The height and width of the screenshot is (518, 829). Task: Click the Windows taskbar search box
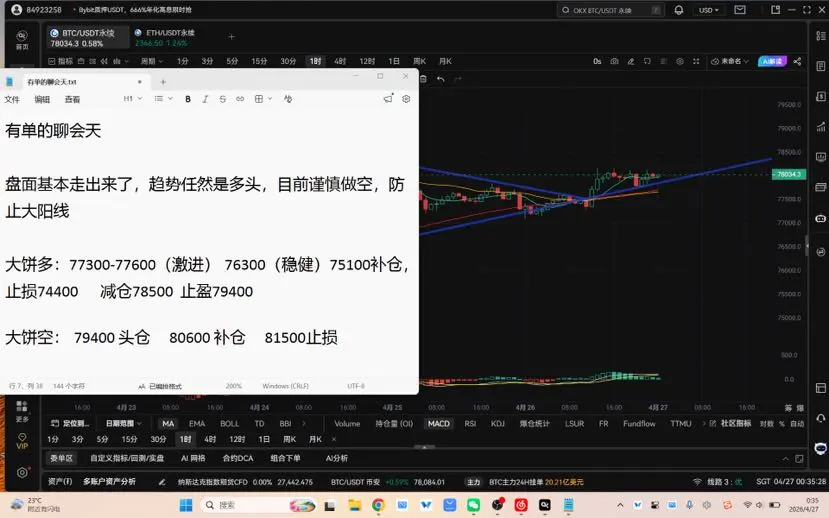tap(259, 505)
